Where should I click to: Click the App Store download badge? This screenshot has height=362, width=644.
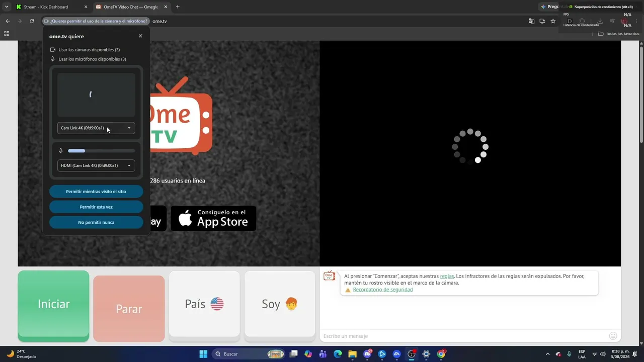(x=213, y=218)
